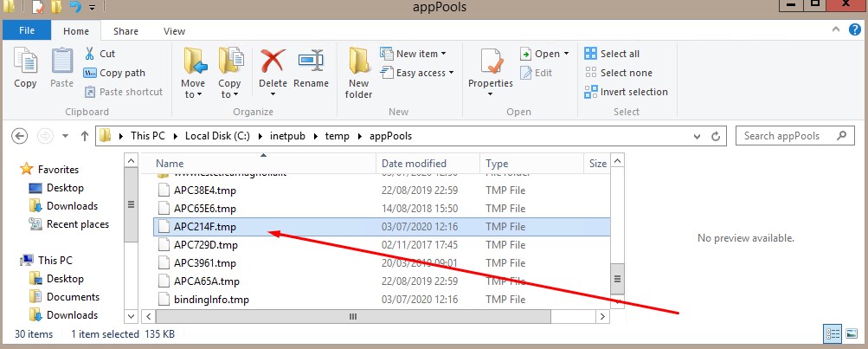868x349 pixels.
Task: Refresh the appPools folder
Action: [715, 136]
